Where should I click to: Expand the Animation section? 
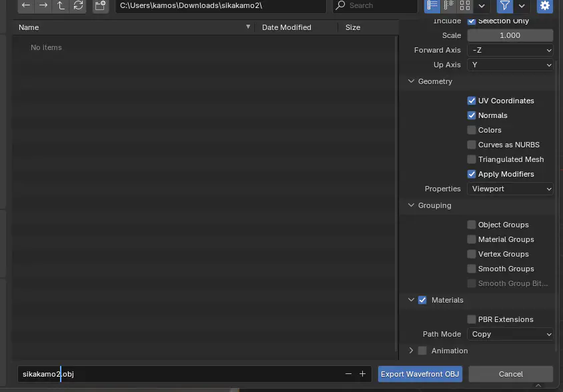(411, 351)
